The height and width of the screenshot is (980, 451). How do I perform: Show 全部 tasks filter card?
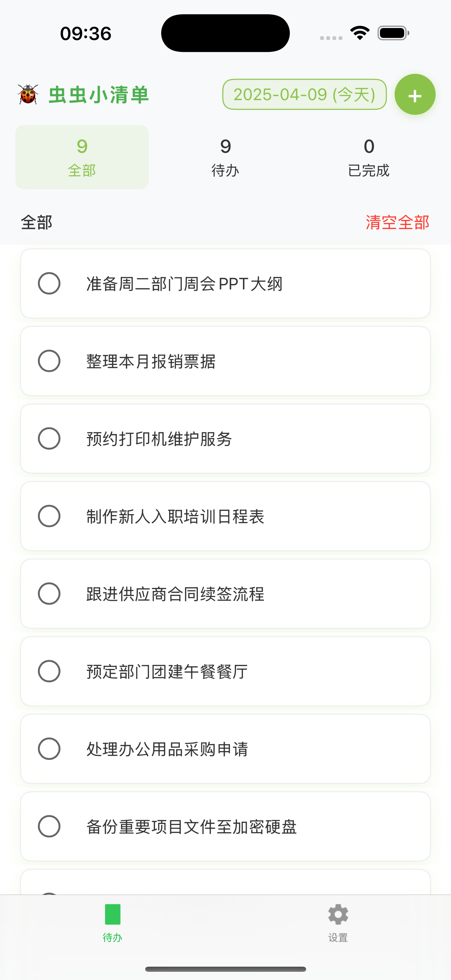coord(82,157)
